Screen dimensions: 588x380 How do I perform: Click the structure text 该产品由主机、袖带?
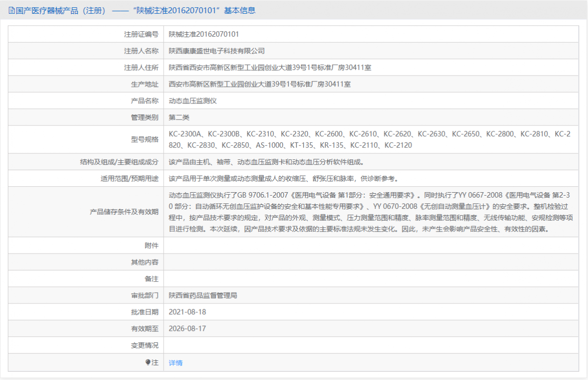(267, 162)
